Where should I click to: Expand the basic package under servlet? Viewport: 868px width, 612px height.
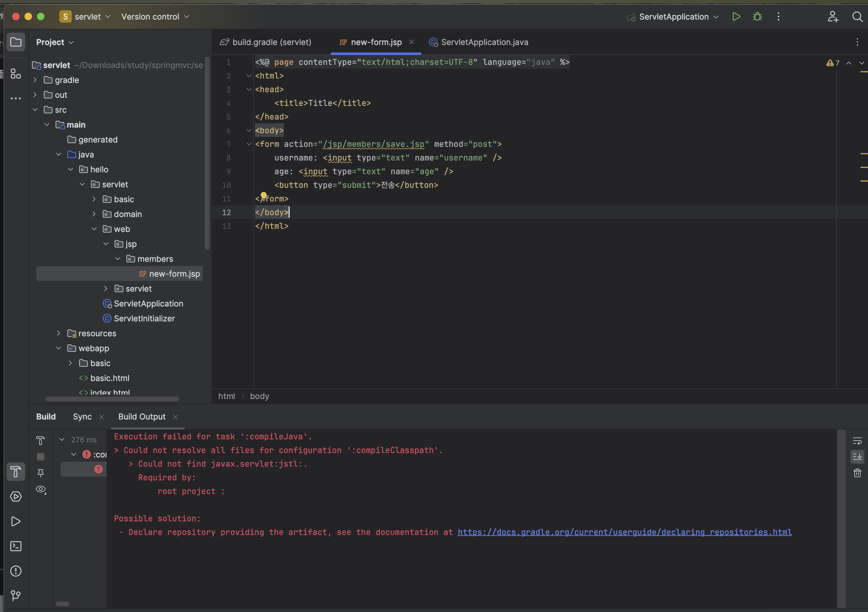[94, 199]
